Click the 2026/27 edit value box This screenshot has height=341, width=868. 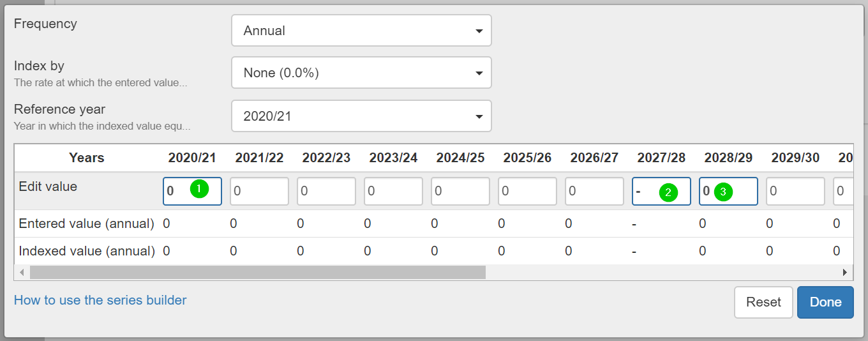click(x=594, y=191)
